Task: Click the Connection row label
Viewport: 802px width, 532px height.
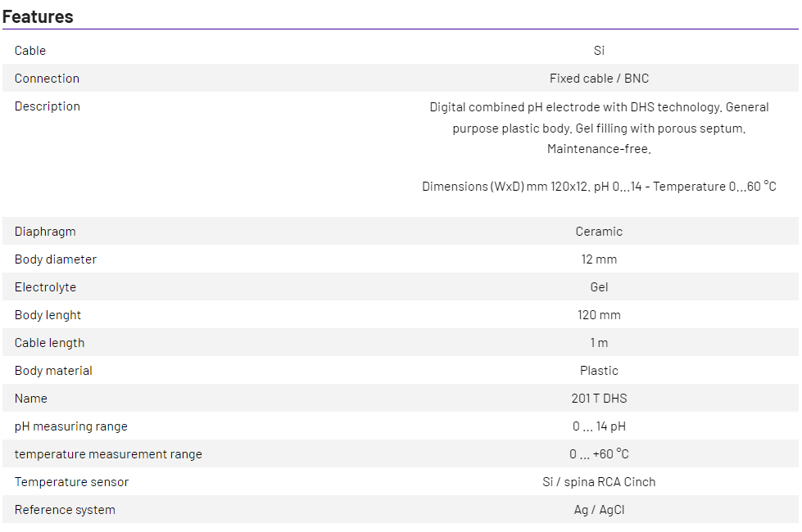Action: click(47, 79)
